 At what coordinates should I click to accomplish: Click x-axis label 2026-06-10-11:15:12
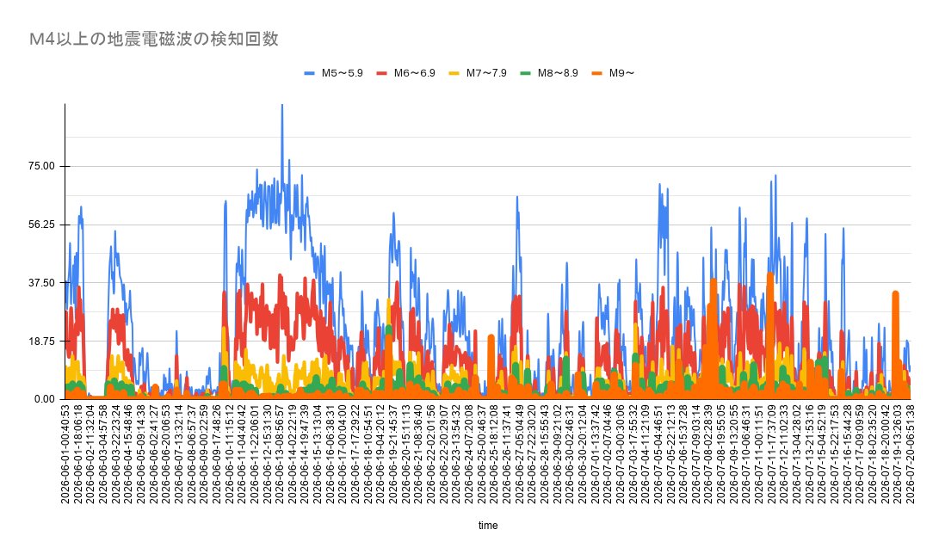point(229,454)
